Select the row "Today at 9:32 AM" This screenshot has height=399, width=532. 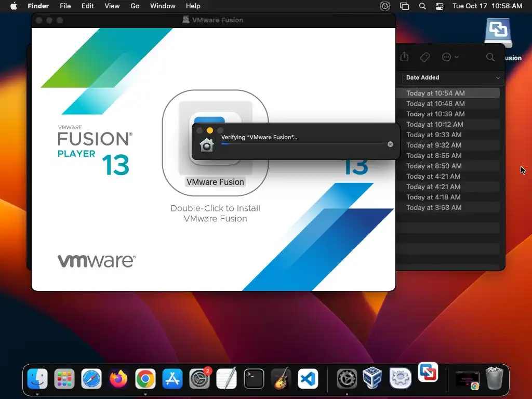(x=448, y=145)
